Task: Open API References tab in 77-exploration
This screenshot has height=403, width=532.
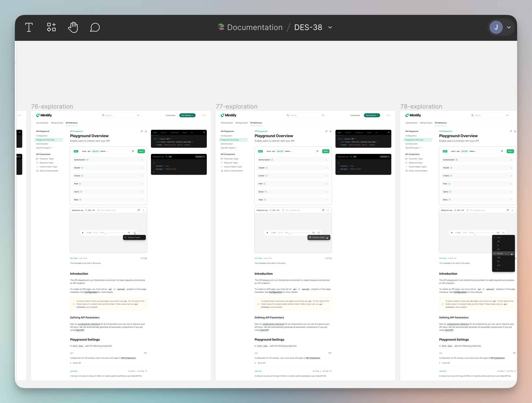Action: pyautogui.click(x=256, y=123)
